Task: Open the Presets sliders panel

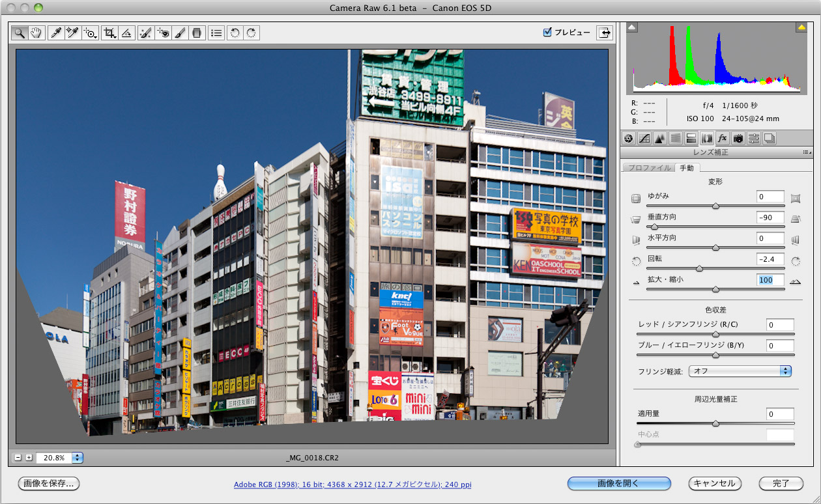Action: (754, 138)
